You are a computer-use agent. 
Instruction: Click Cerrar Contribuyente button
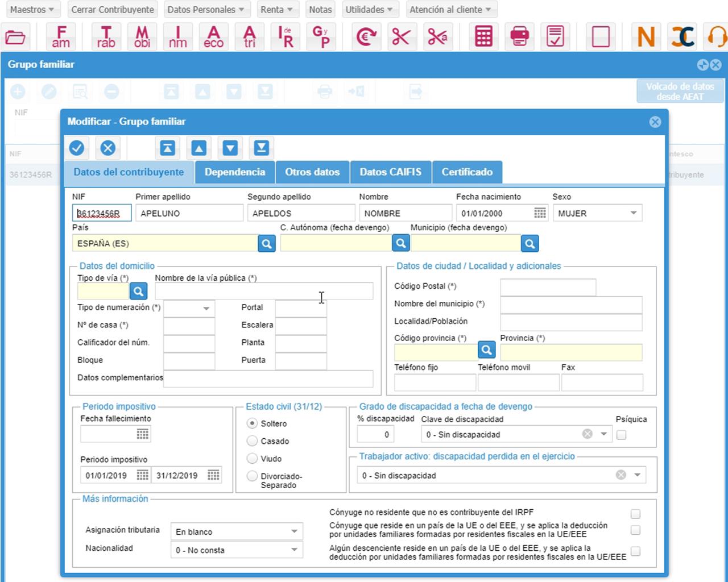coord(113,10)
